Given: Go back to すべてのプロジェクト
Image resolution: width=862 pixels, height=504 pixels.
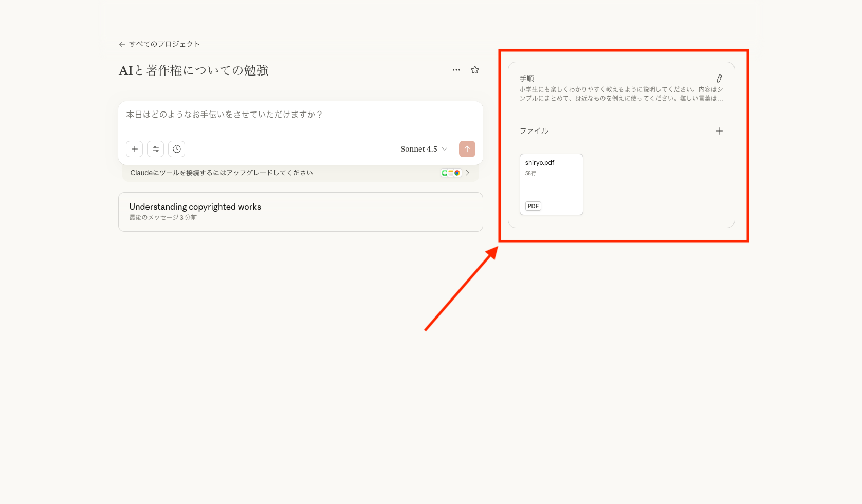Looking at the screenshot, I should 159,44.
